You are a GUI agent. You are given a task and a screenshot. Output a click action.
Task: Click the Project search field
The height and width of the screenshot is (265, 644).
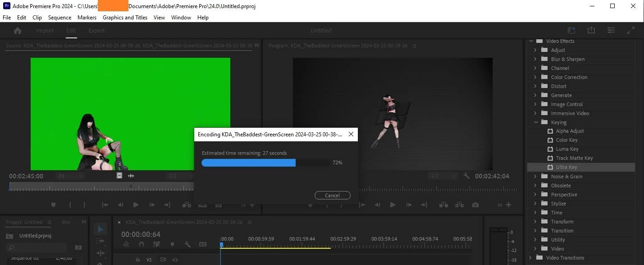tap(36, 247)
